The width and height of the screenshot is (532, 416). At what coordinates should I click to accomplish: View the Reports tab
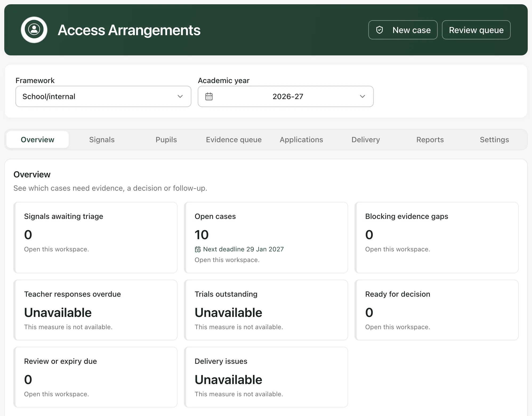430,140
